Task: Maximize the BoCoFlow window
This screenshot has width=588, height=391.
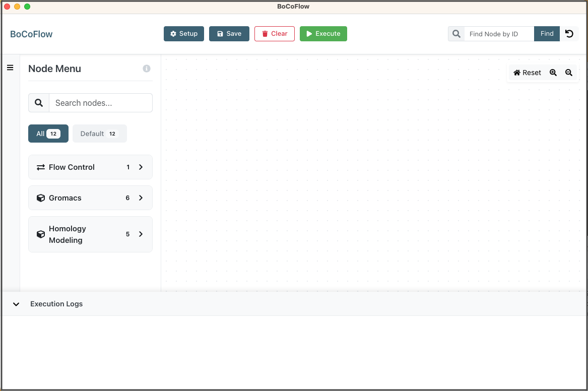Action: coord(27,7)
